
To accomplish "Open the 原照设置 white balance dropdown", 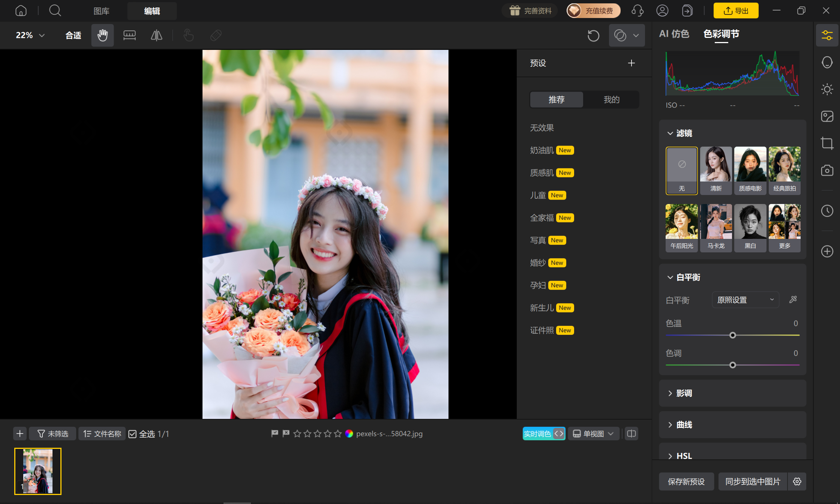I will (745, 300).
